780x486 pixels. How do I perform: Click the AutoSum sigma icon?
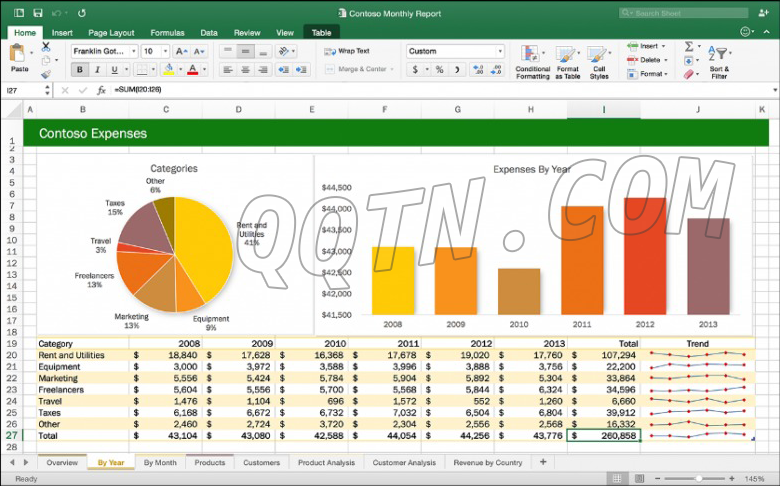click(x=689, y=46)
